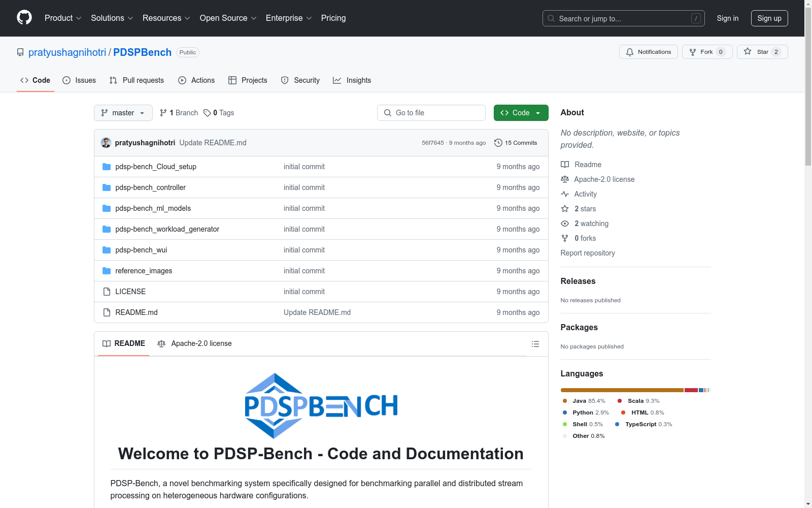Open the Releases heading link
This screenshot has width=812, height=508.
point(578,281)
